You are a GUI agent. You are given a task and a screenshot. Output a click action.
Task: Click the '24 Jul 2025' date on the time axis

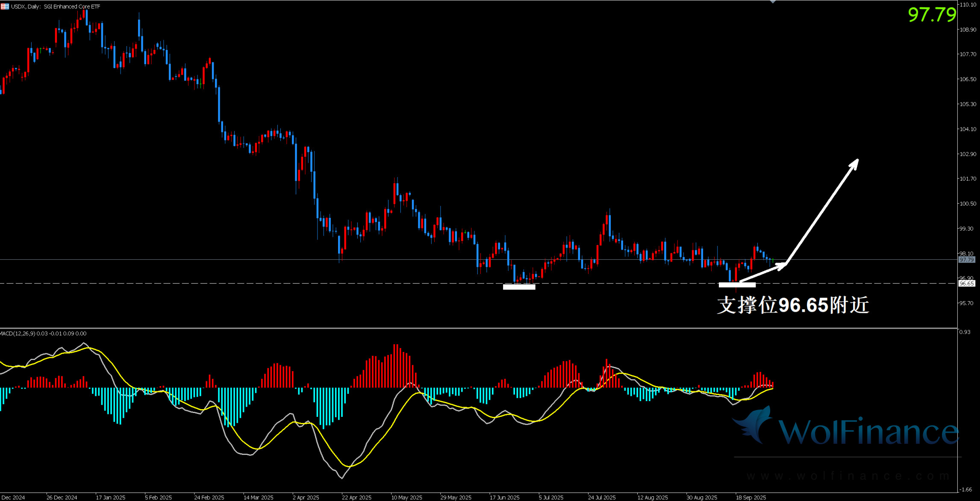[x=601, y=498]
